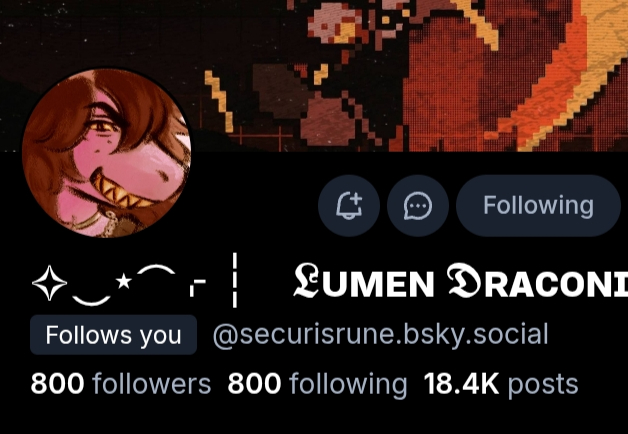The image size is (628, 434).
Task: Click the dashed vertical bar in name
Action: pos(235,280)
